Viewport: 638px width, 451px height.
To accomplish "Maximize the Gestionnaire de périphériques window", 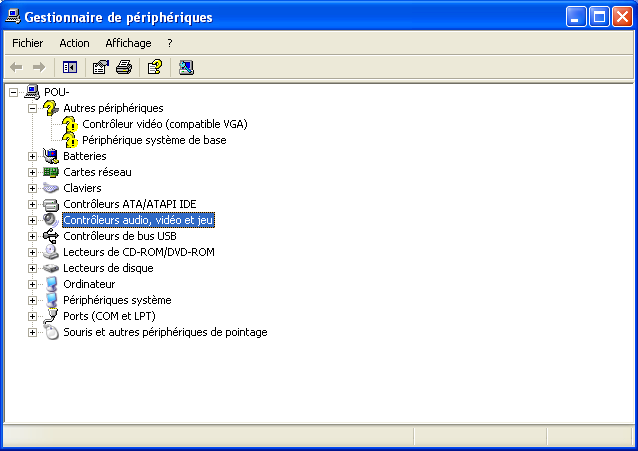I will [599, 17].
